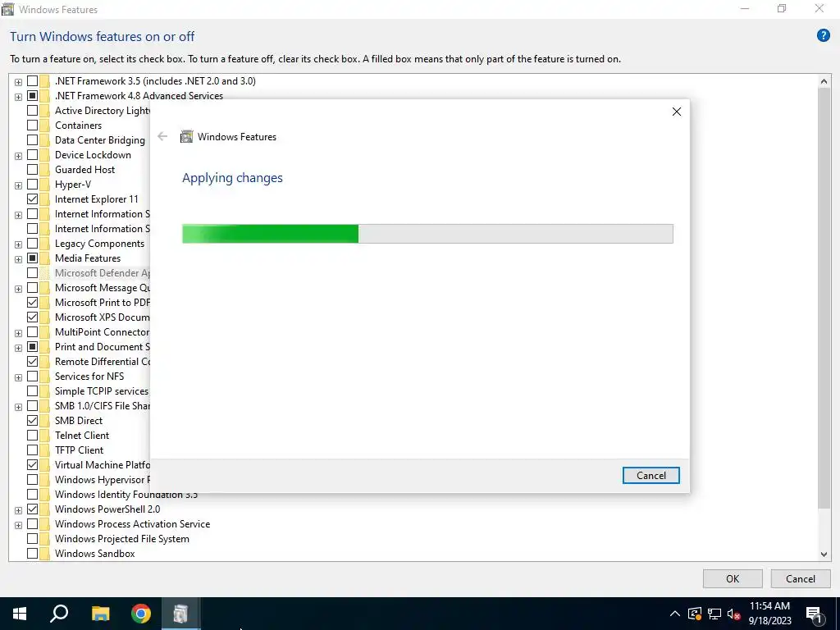This screenshot has width=840, height=630.
Task: Open the help question mark icon
Action: click(x=823, y=35)
